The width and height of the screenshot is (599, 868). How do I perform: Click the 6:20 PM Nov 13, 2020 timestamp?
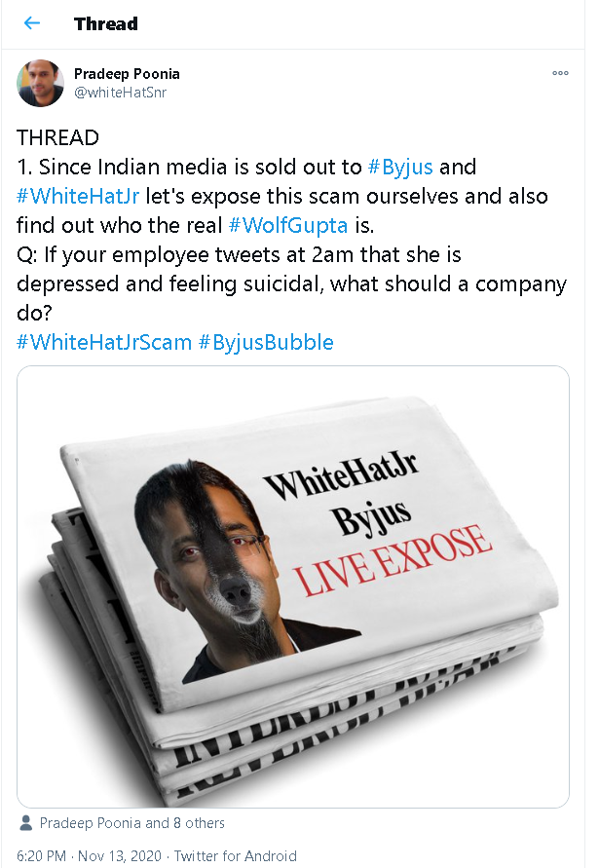click(90, 855)
